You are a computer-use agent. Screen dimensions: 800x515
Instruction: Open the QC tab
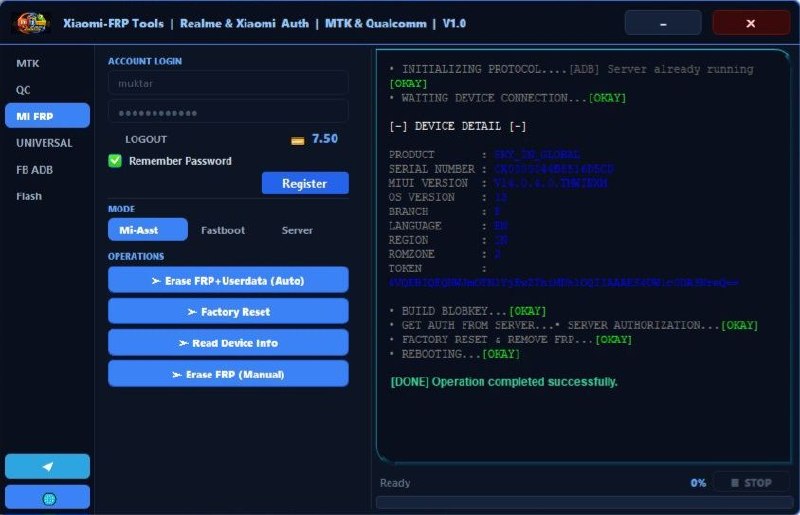[23, 90]
